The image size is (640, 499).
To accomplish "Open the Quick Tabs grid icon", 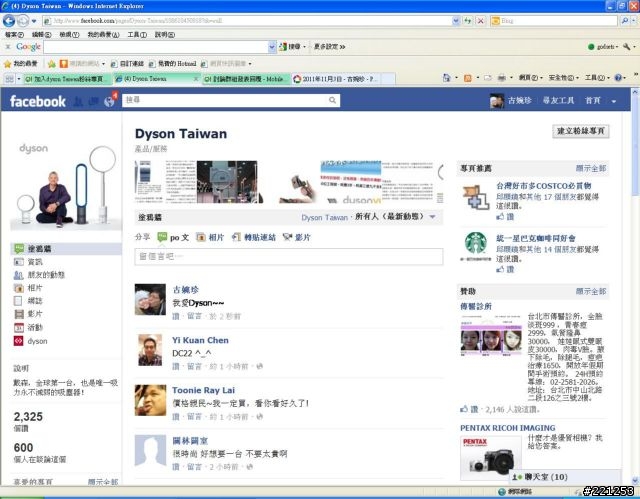I will click(x=9, y=79).
